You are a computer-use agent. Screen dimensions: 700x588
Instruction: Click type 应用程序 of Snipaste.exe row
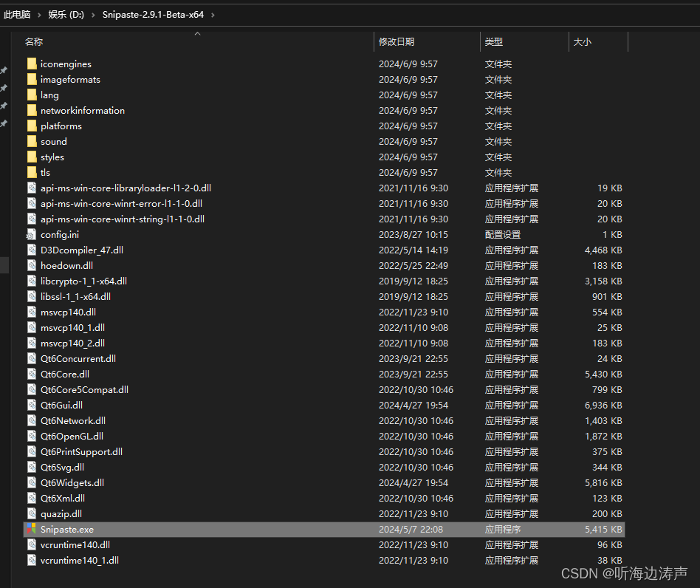pos(503,530)
